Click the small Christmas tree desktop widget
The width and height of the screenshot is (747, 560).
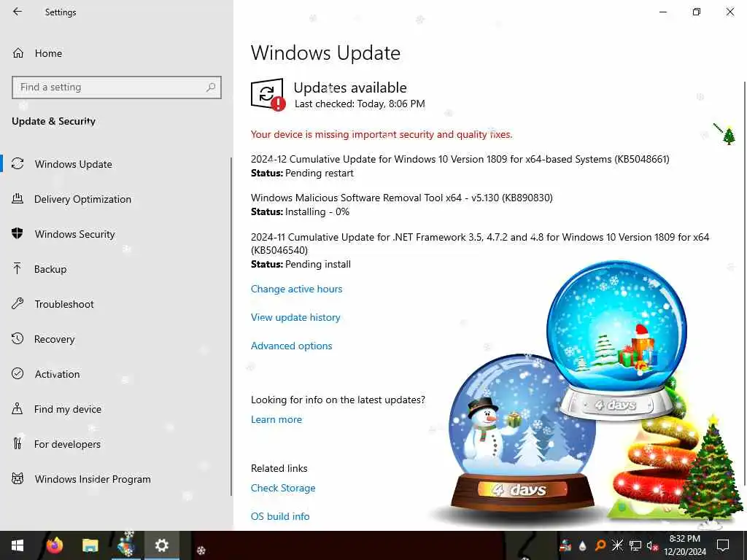729,136
